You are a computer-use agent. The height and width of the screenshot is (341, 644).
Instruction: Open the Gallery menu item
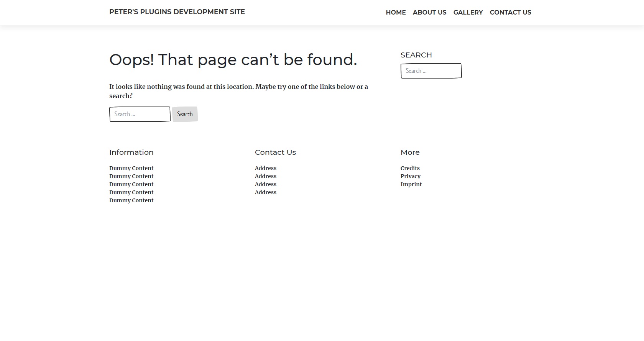click(x=468, y=12)
